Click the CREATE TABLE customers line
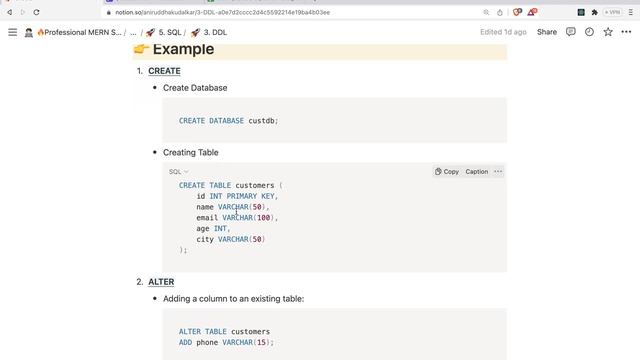 pyautogui.click(x=231, y=185)
